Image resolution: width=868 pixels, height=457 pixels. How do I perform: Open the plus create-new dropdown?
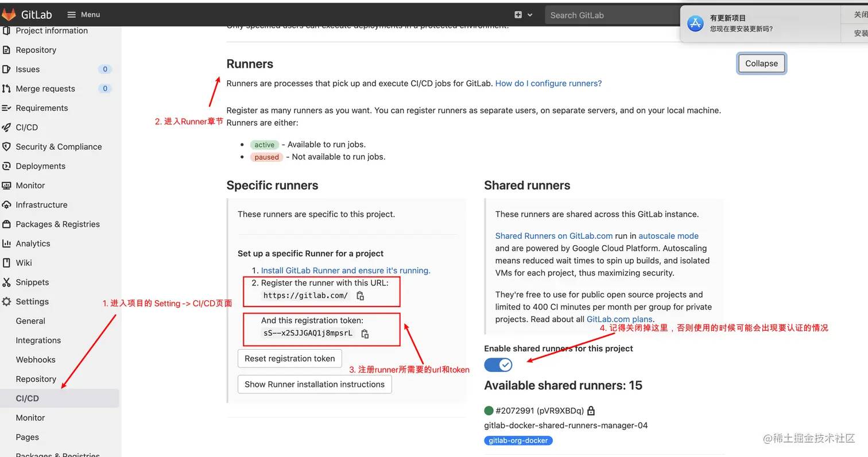coord(524,15)
